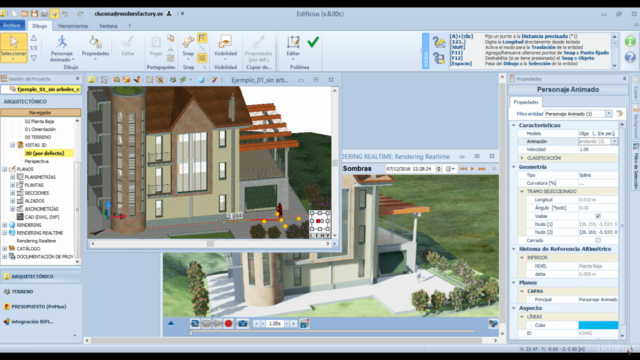The height and width of the screenshot is (360, 640).
Task: Expand the CATÁLOGO tree node
Action: [4, 249]
